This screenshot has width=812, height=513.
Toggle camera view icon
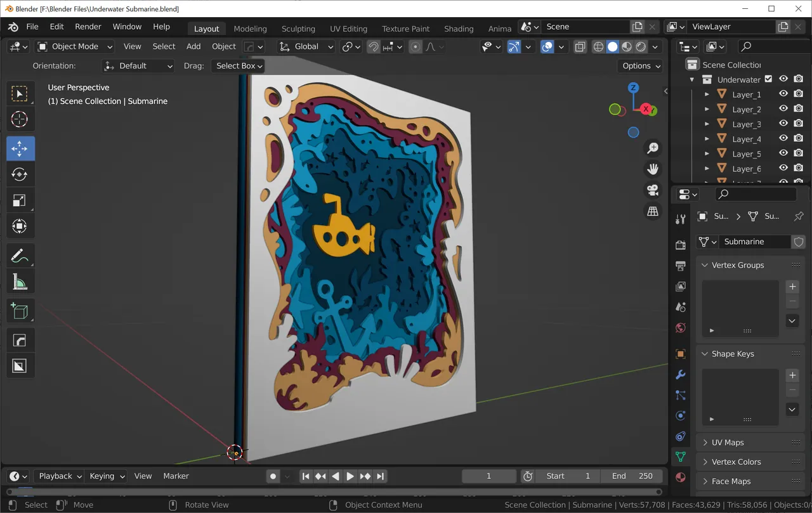pos(653,190)
